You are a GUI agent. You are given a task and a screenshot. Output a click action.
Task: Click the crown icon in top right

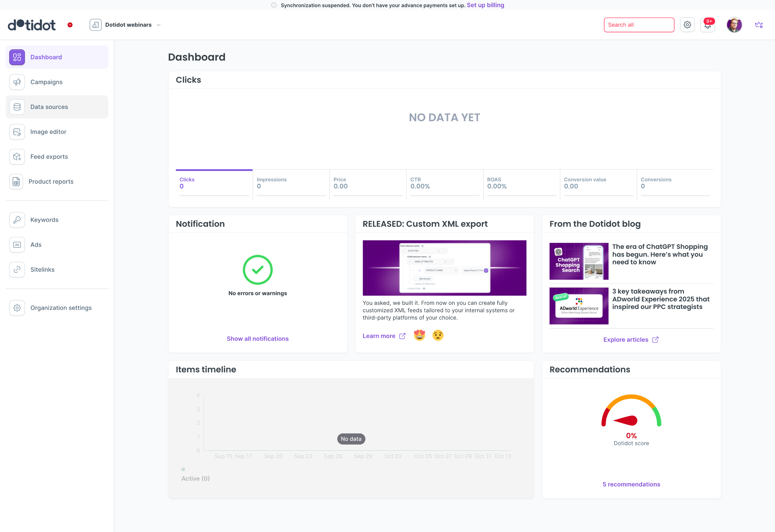click(759, 25)
